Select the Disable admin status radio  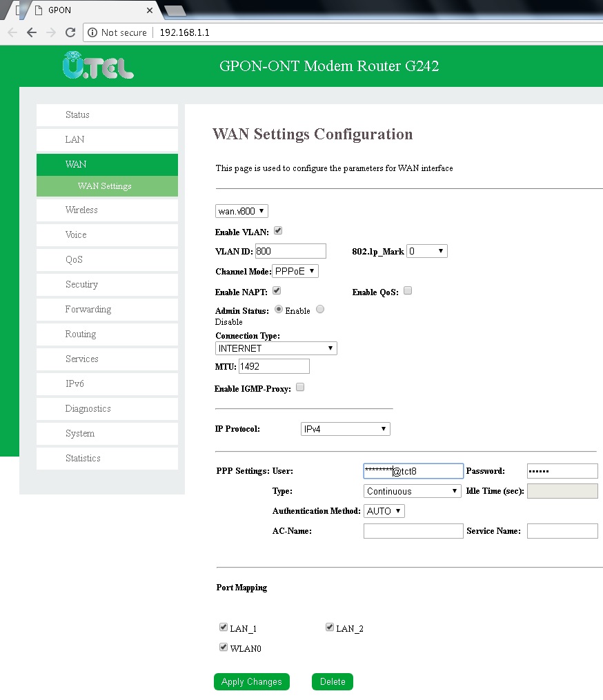point(320,310)
